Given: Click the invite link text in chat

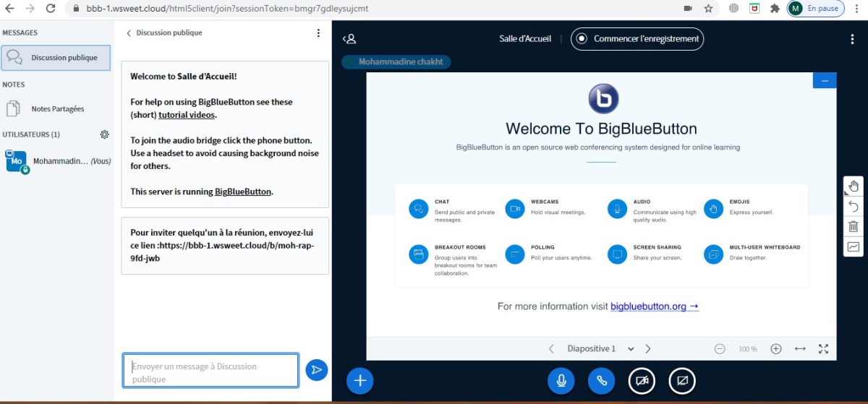Looking at the screenshot, I should 222,252.
